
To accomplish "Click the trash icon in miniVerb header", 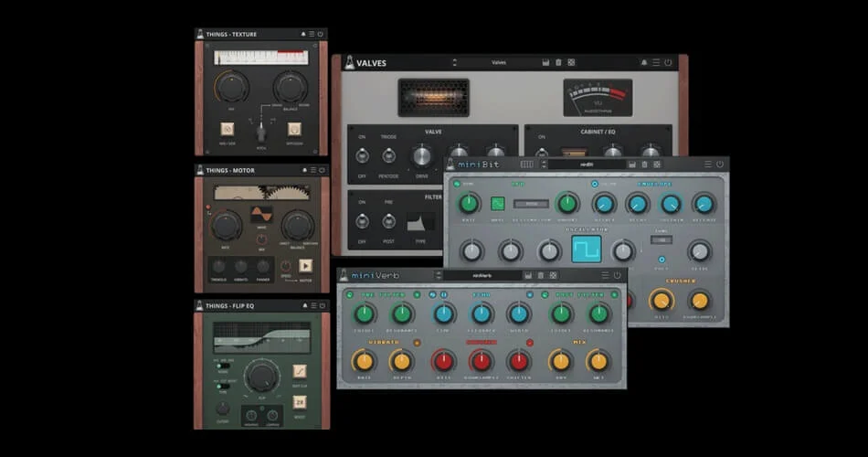I will pyautogui.click(x=541, y=275).
